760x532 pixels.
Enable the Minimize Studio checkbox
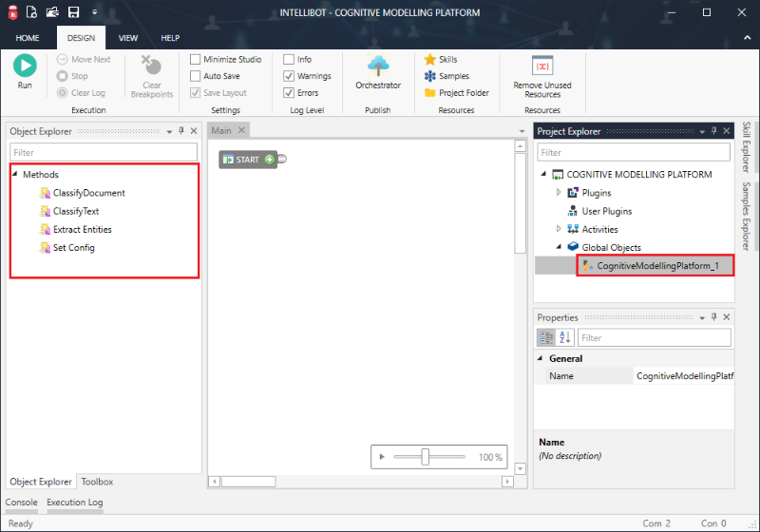pyautogui.click(x=195, y=60)
